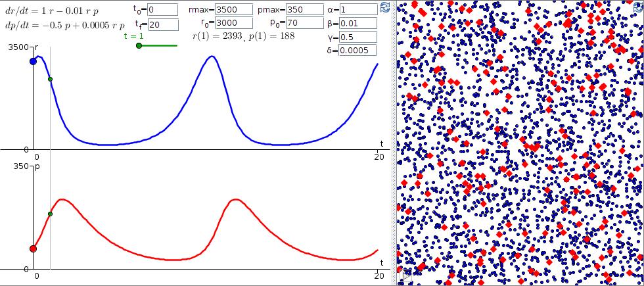This screenshot has height=286, width=644.
Task: Click the γ parameter input field
Action: [x=358, y=37]
